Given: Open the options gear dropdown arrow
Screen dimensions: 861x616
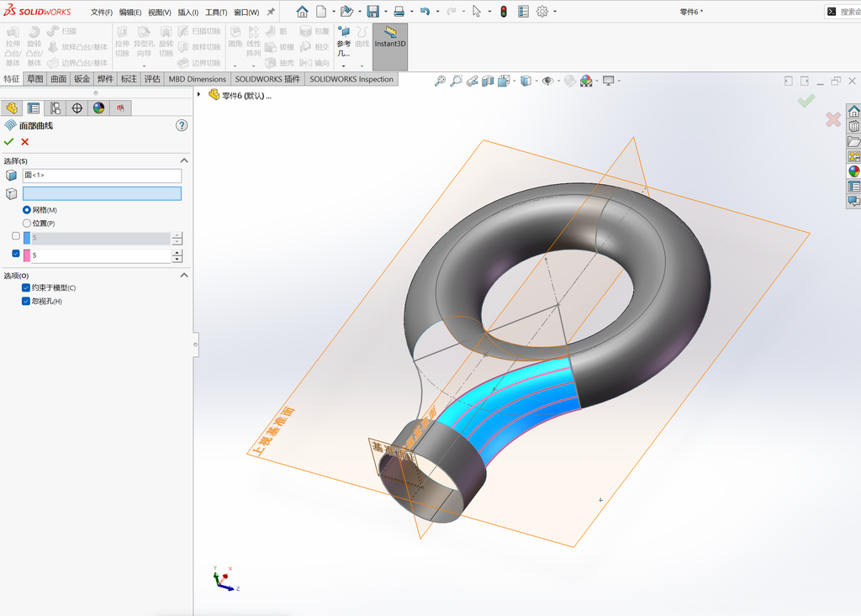Looking at the screenshot, I should coord(555,12).
